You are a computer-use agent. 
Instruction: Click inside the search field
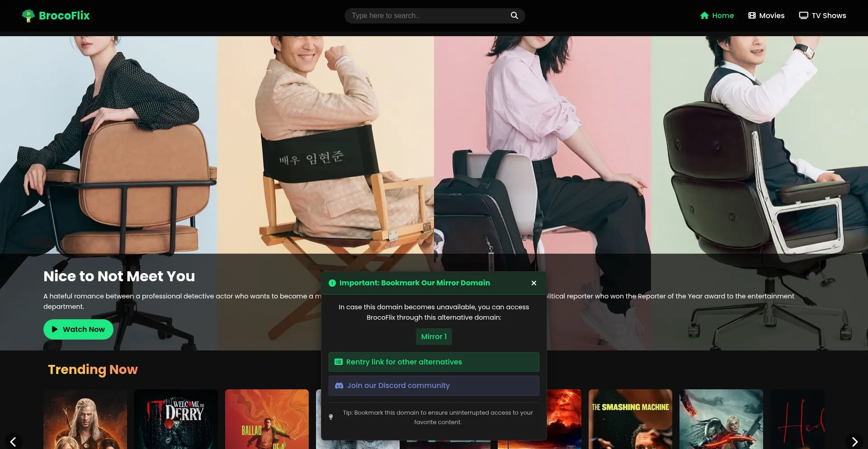pyautogui.click(x=420, y=15)
